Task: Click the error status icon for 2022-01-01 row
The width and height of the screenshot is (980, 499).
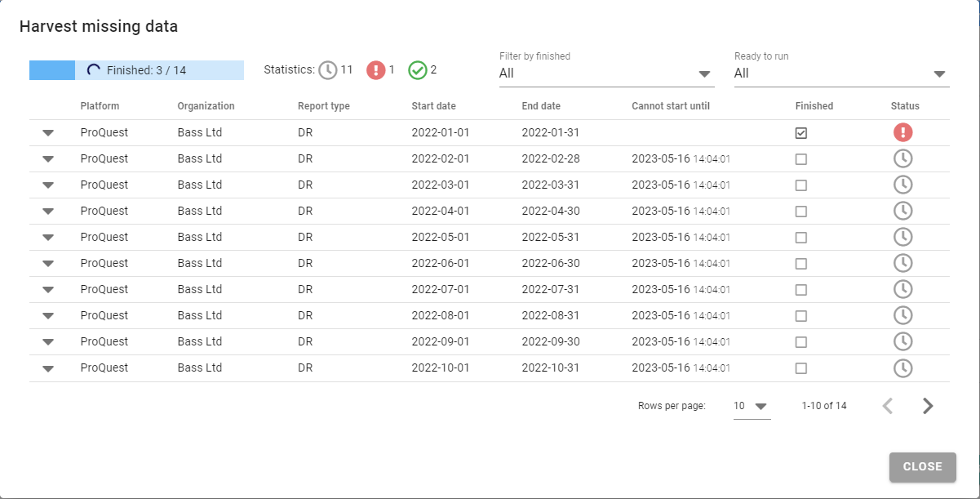Action: (x=902, y=132)
